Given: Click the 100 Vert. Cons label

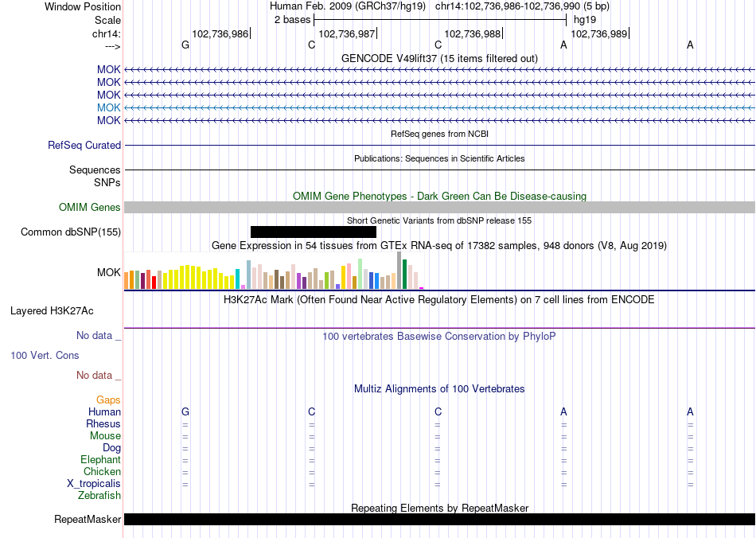Looking at the screenshot, I should click(45, 355).
